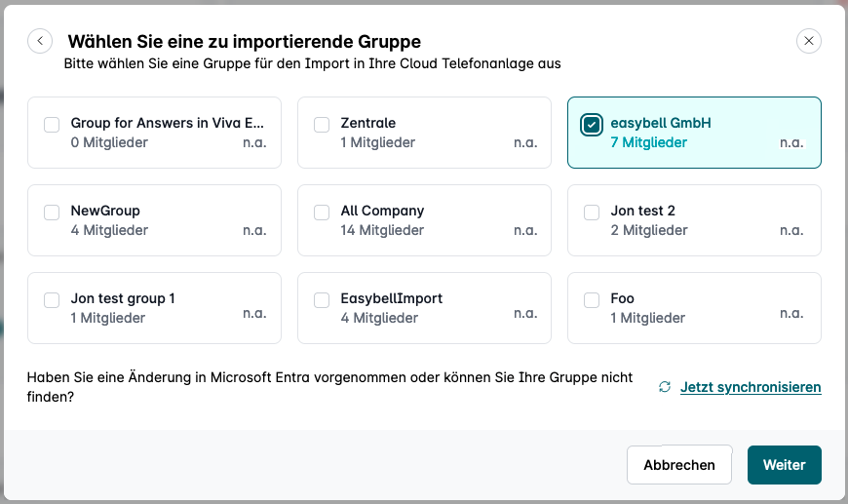Tick the Zentrale group checkbox
Screen dimensions: 848x504
[322, 124]
